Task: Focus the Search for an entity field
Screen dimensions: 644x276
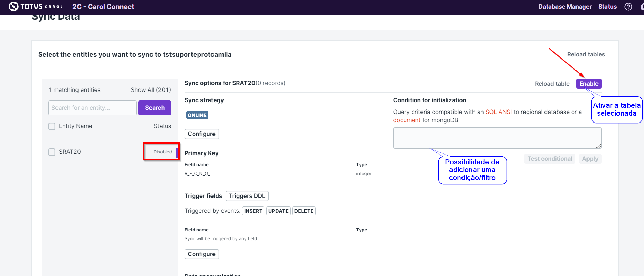Action: click(92, 108)
